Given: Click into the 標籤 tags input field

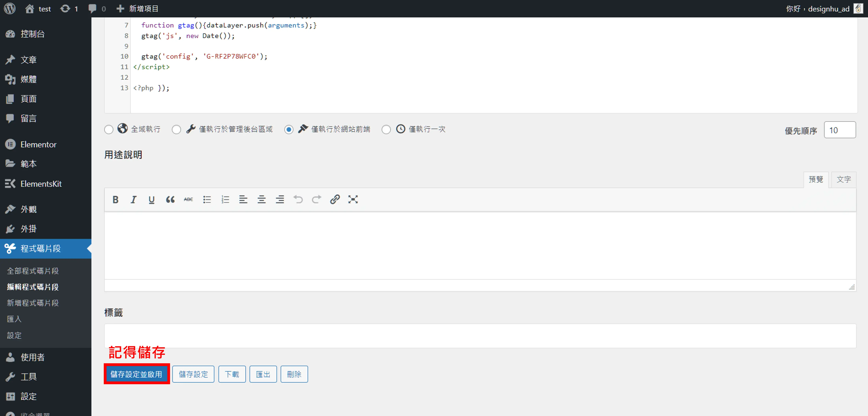Looking at the screenshot, I should pos(480,336).
